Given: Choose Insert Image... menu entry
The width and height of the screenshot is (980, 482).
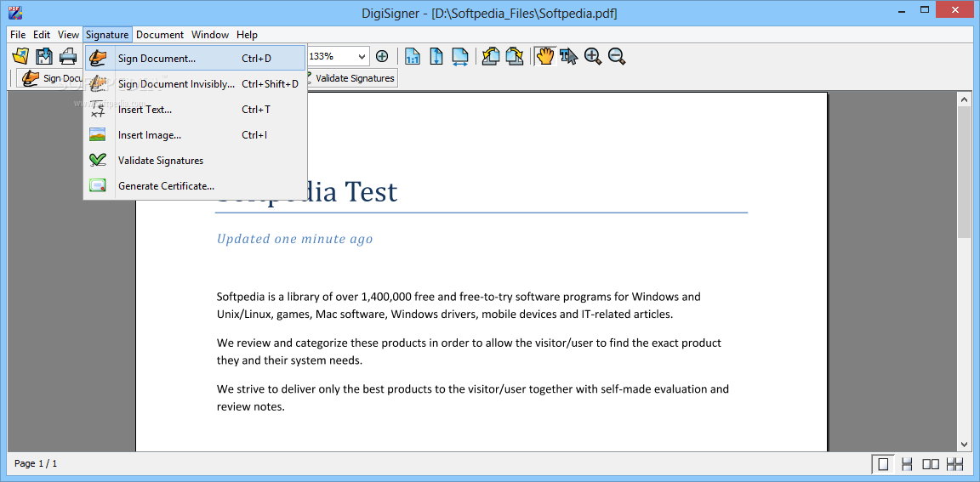Looking at the screenshot, I should point(195,134).
